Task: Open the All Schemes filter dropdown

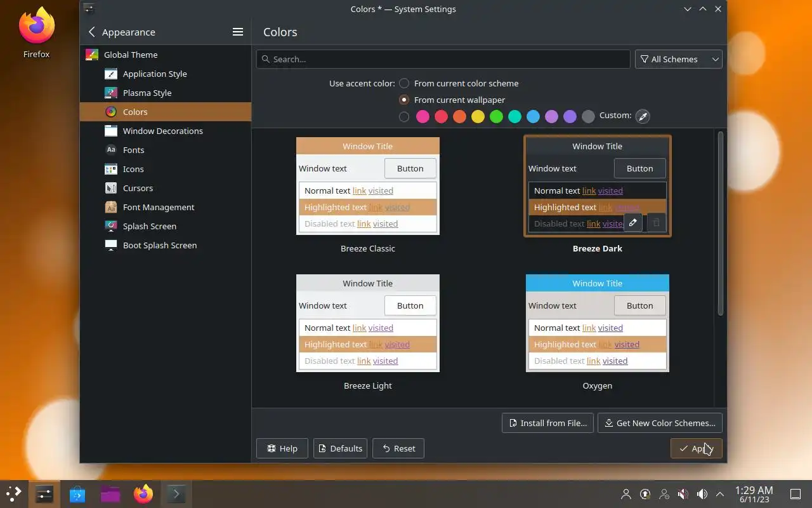Action: coord(679,59)
